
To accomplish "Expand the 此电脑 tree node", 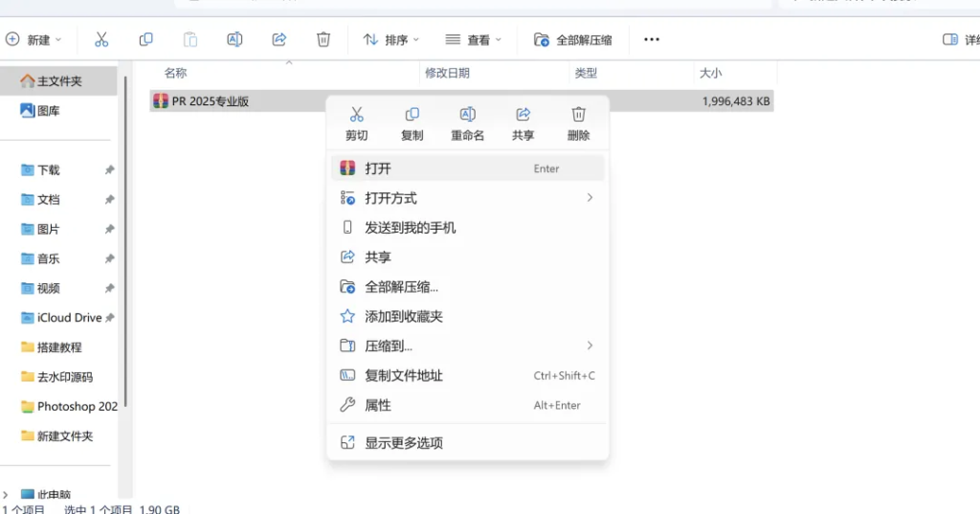I will coord(6,495).
